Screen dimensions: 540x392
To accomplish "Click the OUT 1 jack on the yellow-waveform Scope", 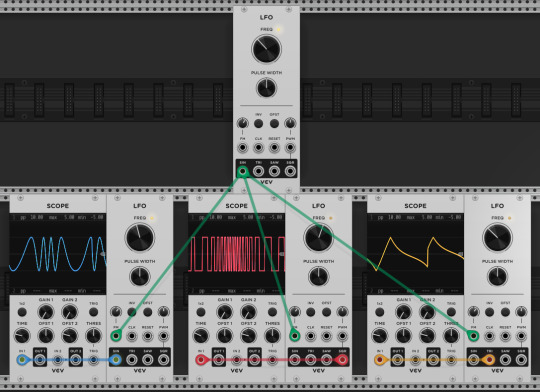I will tap(397, 360).
